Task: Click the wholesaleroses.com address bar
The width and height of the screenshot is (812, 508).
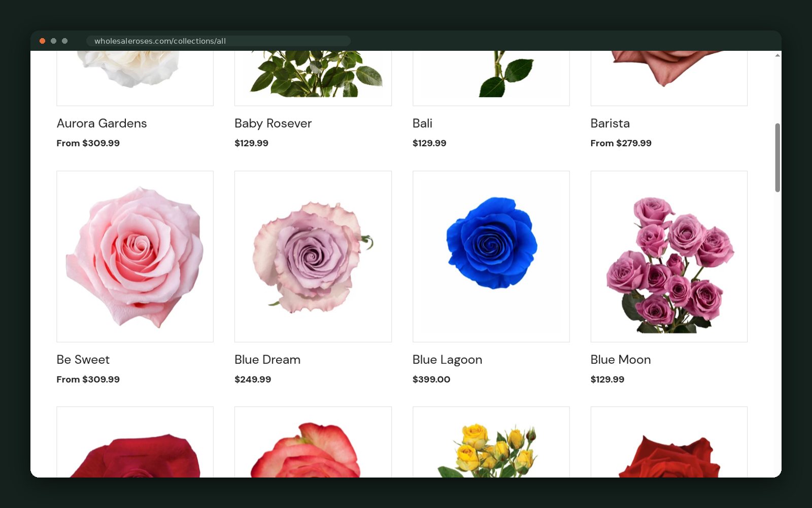Action: tap(218, 41)
